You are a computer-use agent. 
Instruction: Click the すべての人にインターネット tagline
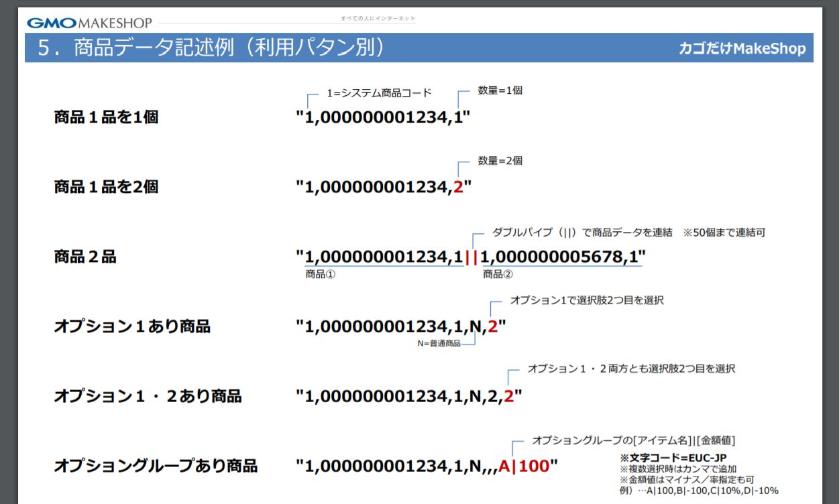378,19
